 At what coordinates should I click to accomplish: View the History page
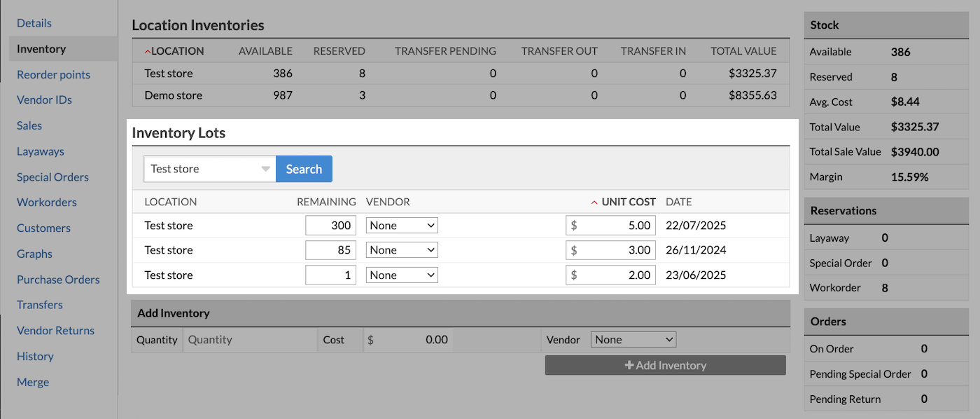(x=35, y=357)
